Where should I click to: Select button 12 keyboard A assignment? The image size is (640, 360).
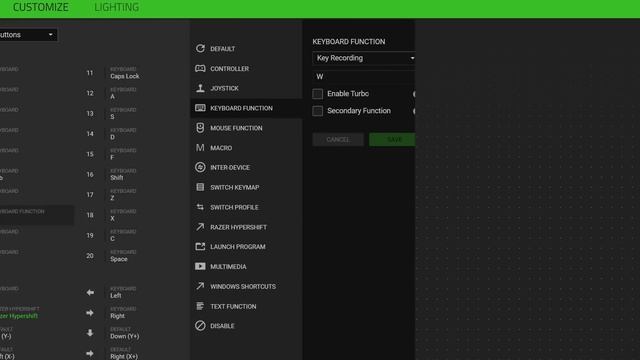tap(123, 93)
